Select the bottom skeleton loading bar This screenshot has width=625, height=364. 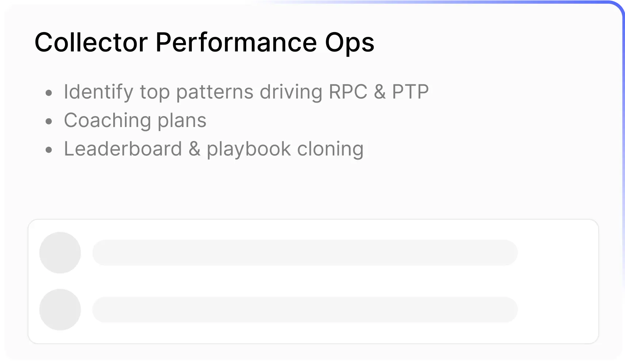click(305, 310)
